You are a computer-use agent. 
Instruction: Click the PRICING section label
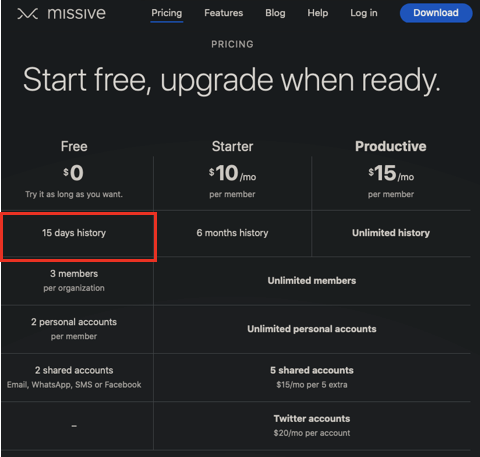232,44
